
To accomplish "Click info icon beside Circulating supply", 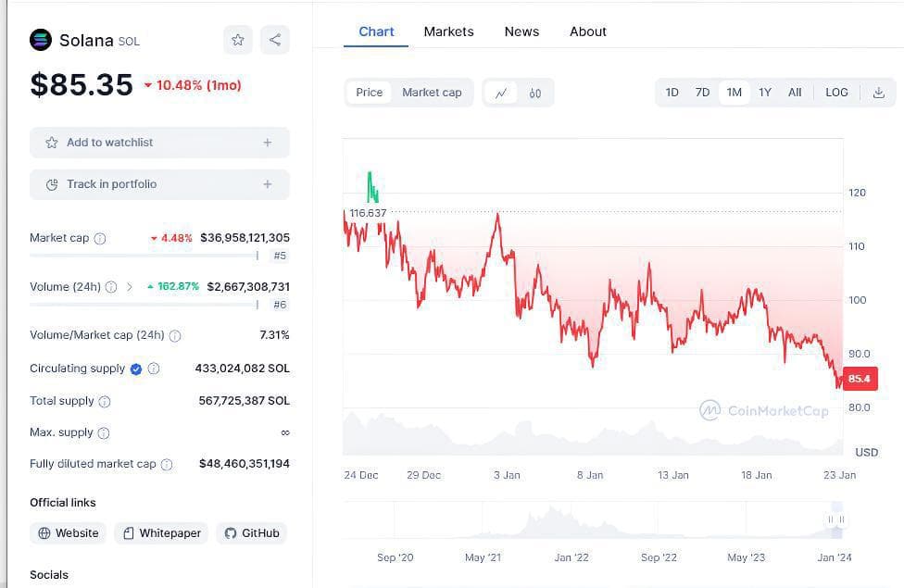I will click(x=154, y=369).
